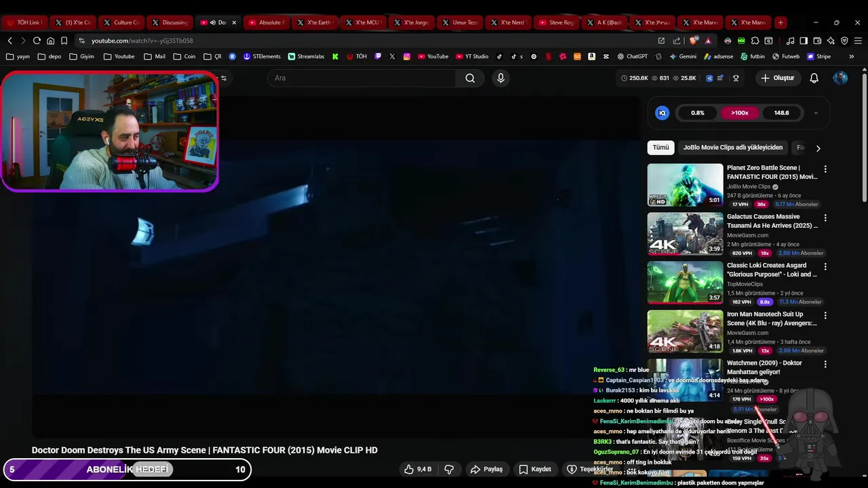Open the ChatGPT bookmark
The image size is (868, 488).
[632, 56]
